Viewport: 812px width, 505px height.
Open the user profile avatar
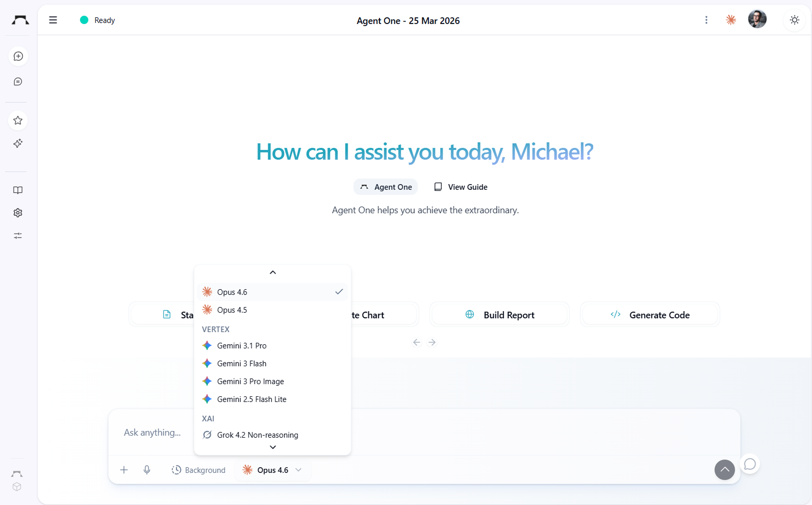[757, 19]
